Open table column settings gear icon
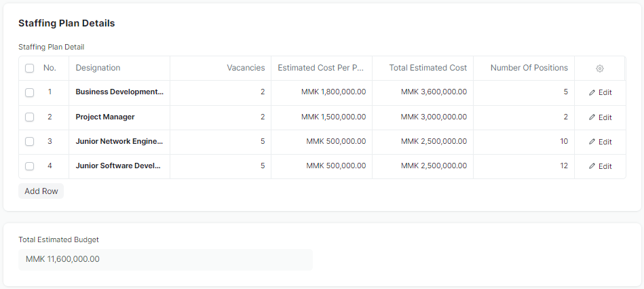 coord(600,69)
